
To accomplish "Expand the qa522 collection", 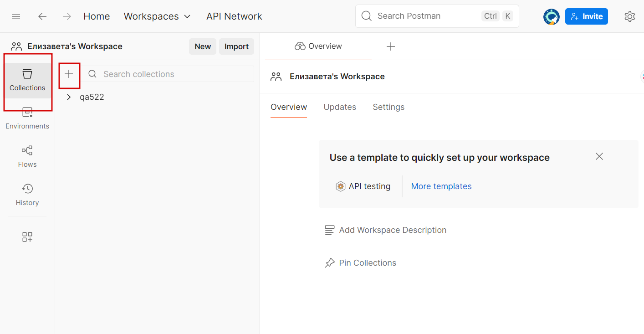I will point(69,97).
